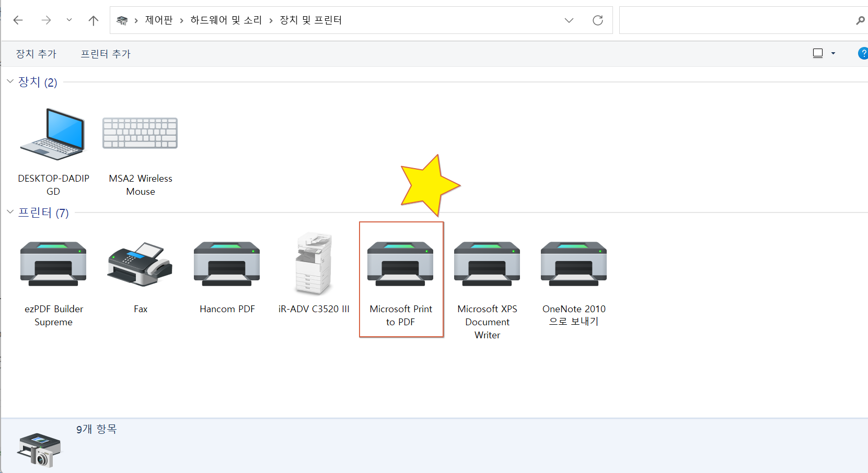Image resolution: width=868 pixels, height=473 pixels.
Task: Select the Microsoft Print to PDF printer icon
Action: point(400,264)
